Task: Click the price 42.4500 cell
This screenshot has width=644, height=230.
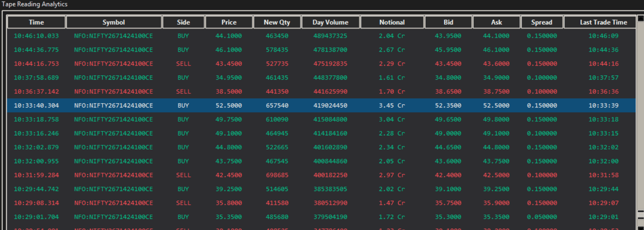Action: [x=229, y=175]
